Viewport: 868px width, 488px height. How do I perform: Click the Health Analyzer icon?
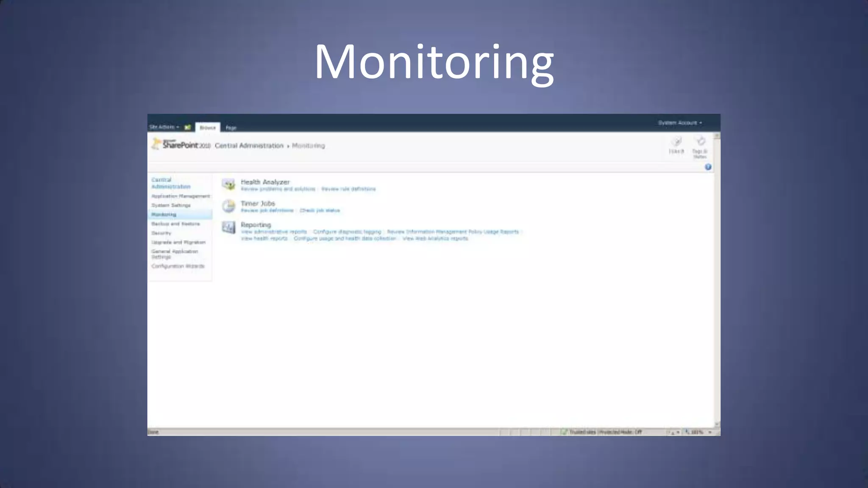click(x=228, y=185)
